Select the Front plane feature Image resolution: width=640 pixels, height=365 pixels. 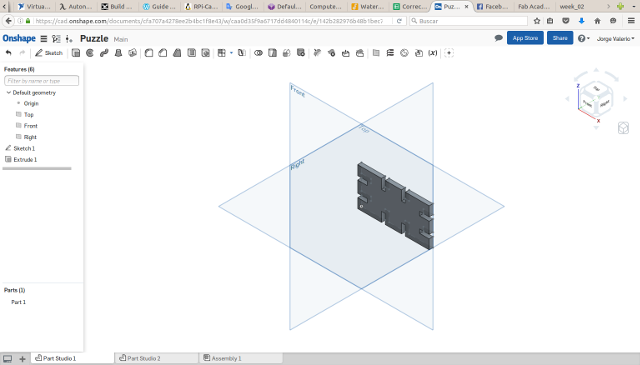[30, 126]
